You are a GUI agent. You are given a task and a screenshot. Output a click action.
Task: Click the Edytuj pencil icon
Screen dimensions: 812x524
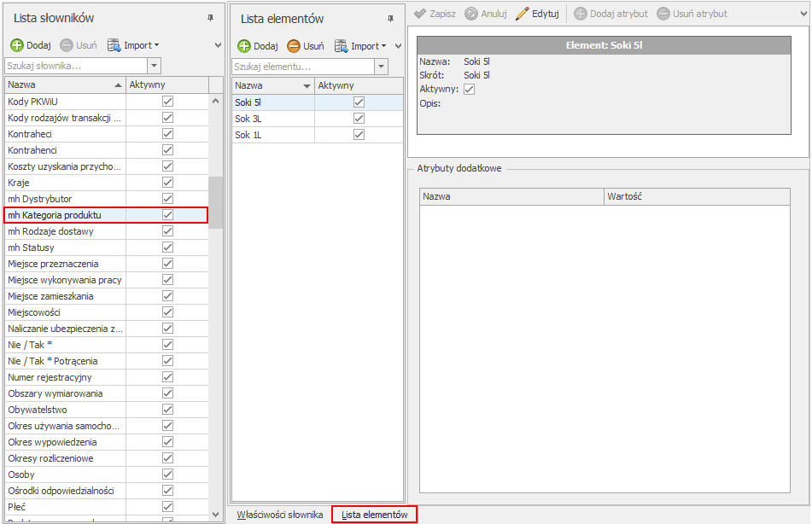pos(523,14)
